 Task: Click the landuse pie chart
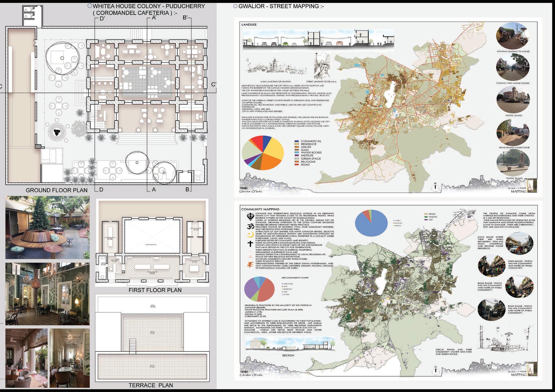coord(263,153)
